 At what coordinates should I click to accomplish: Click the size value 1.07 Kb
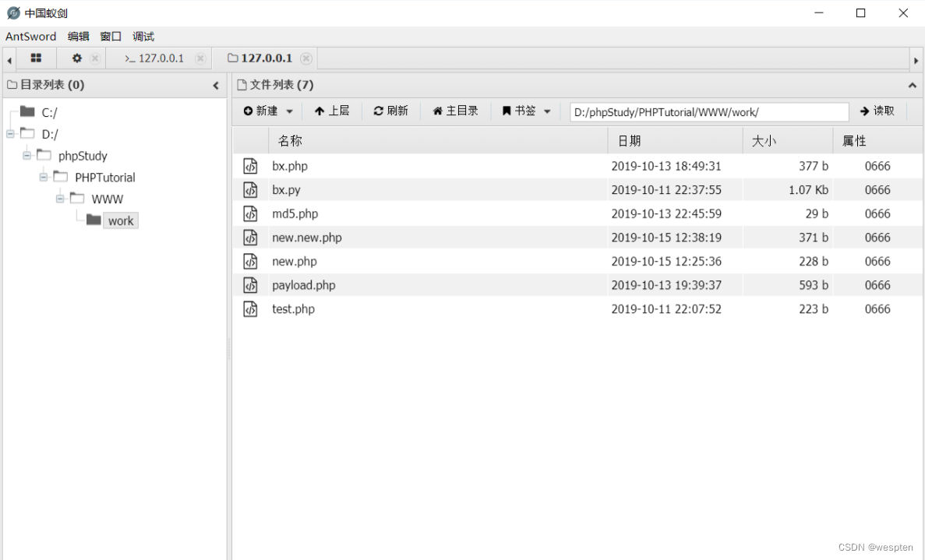pos(808,190)
